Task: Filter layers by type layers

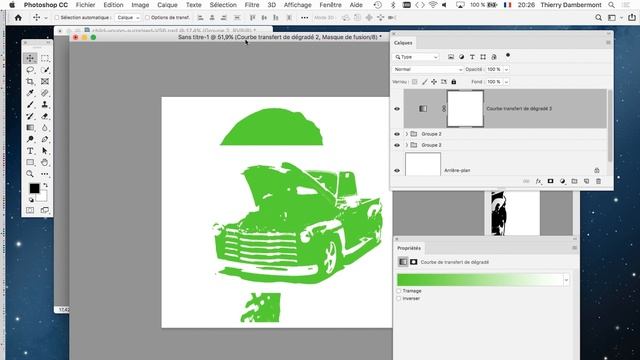Action: coord(472,57)
